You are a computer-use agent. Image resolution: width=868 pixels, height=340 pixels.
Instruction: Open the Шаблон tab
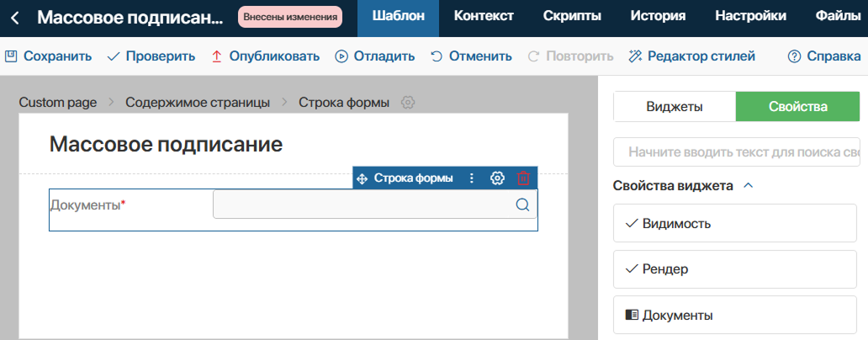tap(398, 17)
